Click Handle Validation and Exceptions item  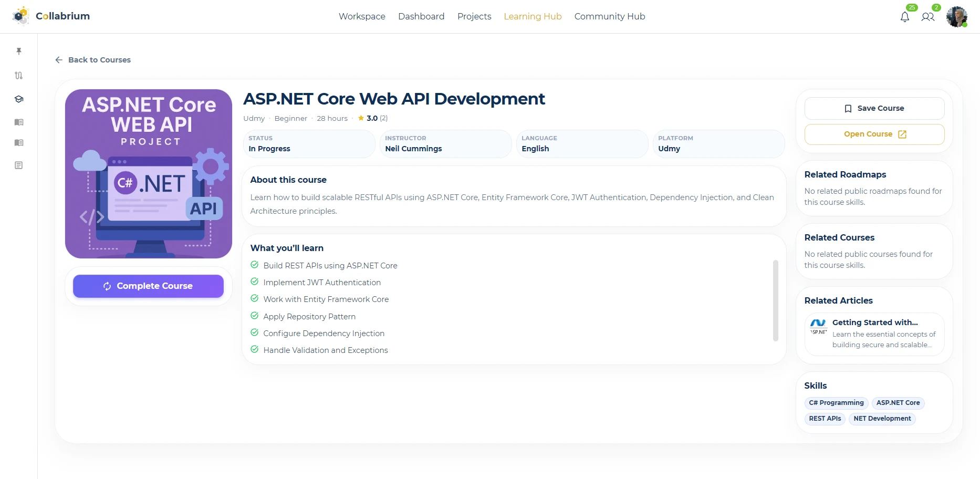(326, 350)
